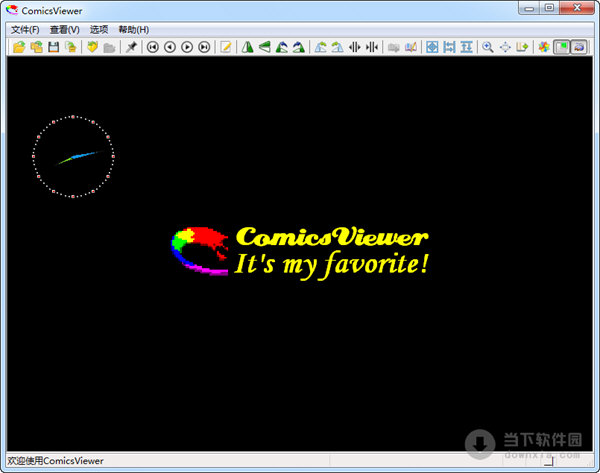The image size is (600, 473).
Task: Click the copy files toolbar icon
Action: (x=71, y=47)
